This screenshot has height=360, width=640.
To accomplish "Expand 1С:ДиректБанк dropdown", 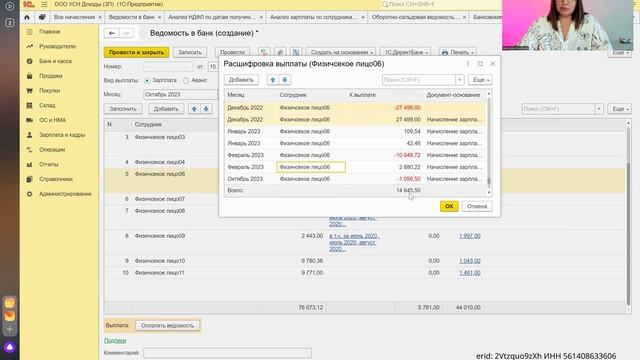I will (406, 52).
